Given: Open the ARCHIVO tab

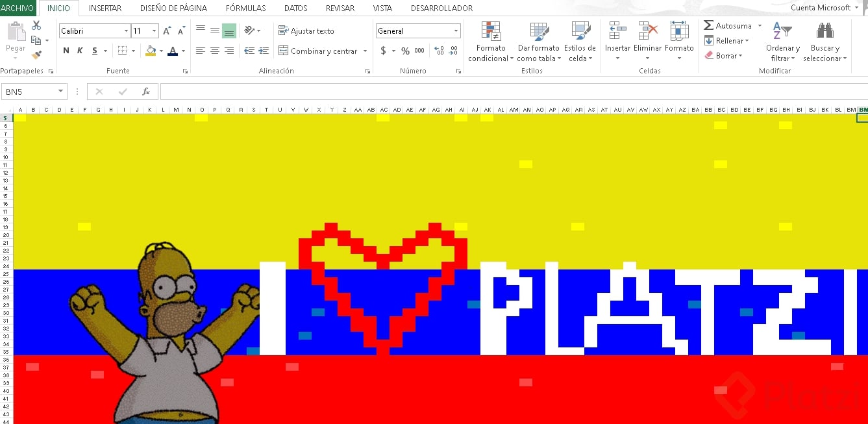Looking at the screenshot, I should [x=18, y=8].
